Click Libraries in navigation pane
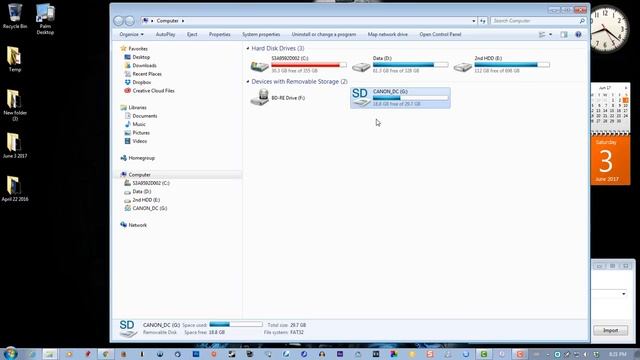This screenshot has width=640, height=360. tap(137, 107)
